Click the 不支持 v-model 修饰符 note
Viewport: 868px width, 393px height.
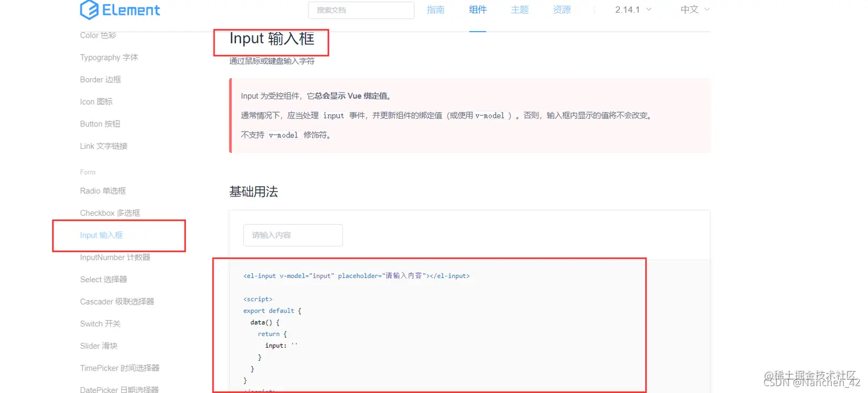point(286,135)
